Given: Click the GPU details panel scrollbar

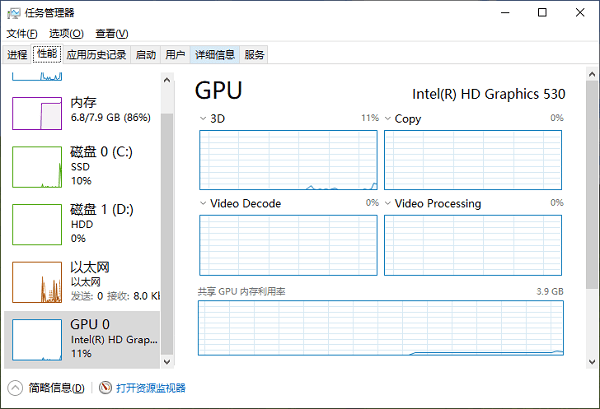Looking at the screenshot, I should (592, 180).
